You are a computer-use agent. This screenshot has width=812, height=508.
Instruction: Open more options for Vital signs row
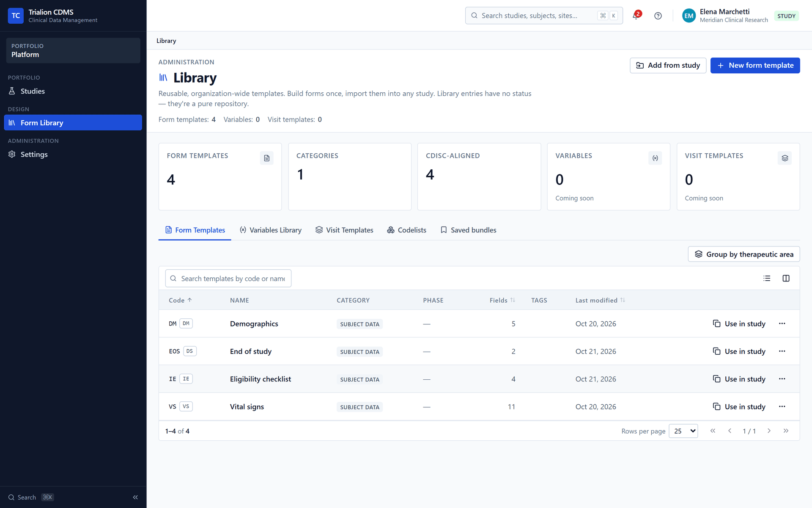[x=782, y=406]
